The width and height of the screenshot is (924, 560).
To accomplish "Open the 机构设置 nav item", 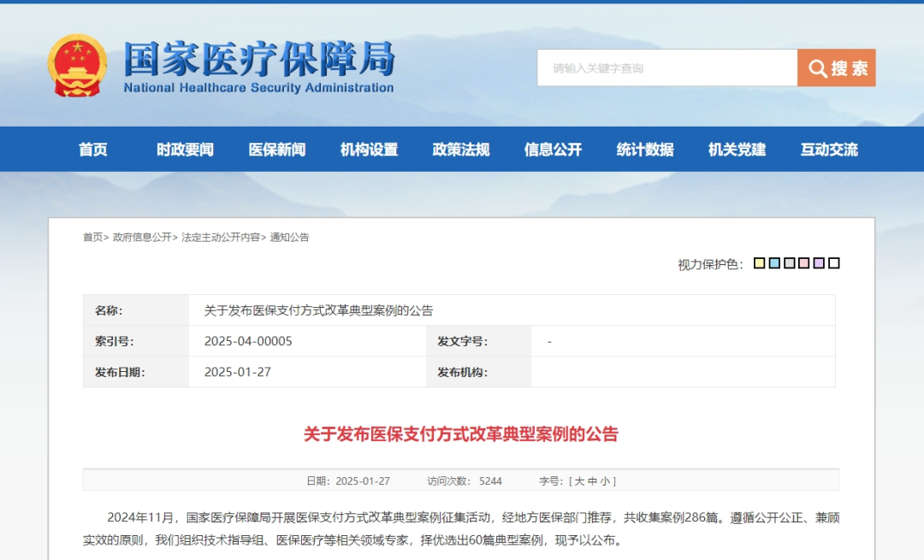I will [369, 150].
